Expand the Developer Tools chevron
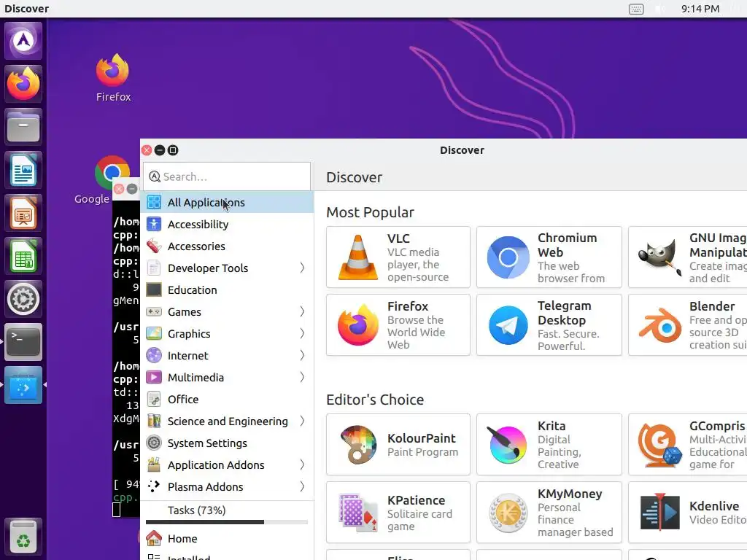The height and width of the screenshot is (560, 747). (x=302, y=268)
